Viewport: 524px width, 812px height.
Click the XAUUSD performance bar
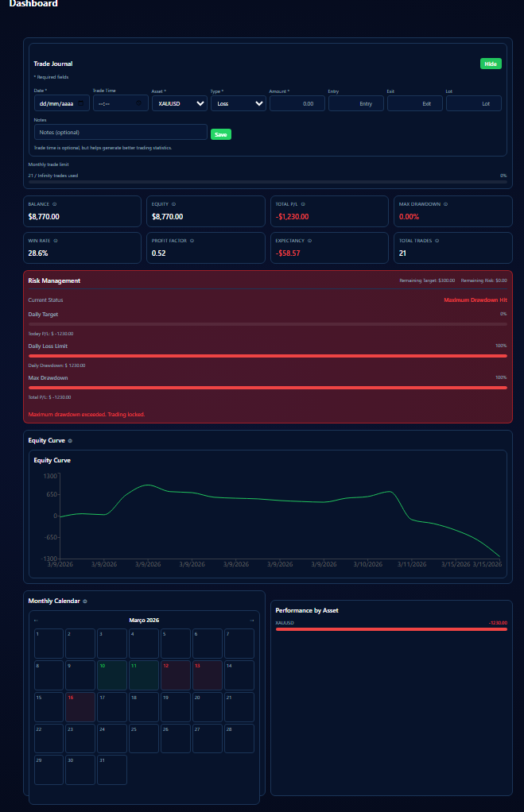391,628
